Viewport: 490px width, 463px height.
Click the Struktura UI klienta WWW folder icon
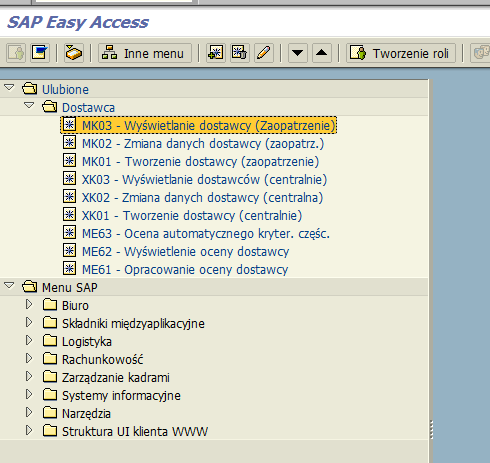[50, 431]
